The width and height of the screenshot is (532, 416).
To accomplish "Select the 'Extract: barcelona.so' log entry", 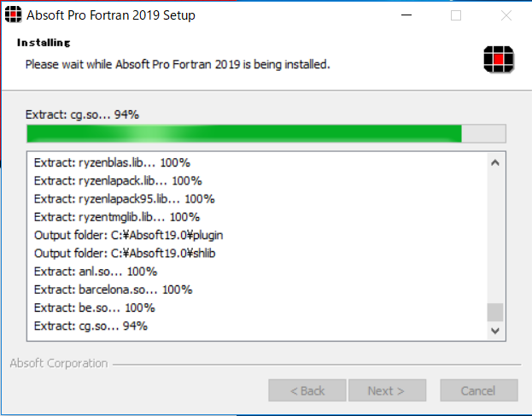I will pyautogui.click(x=113, y=290).
